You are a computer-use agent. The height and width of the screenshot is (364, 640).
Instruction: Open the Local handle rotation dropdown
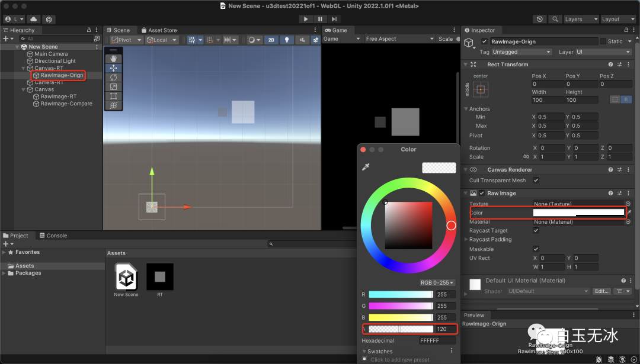(x=162, y=40)
